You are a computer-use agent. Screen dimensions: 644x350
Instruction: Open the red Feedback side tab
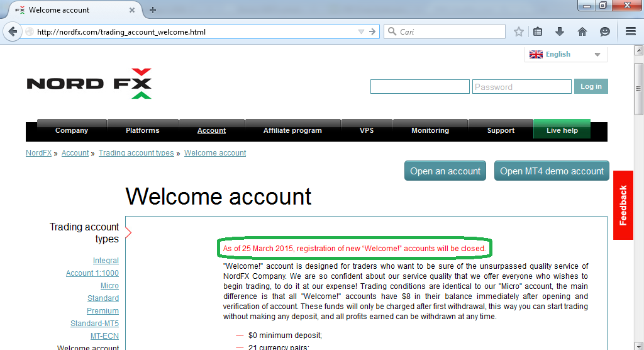[x=623, y=205]
